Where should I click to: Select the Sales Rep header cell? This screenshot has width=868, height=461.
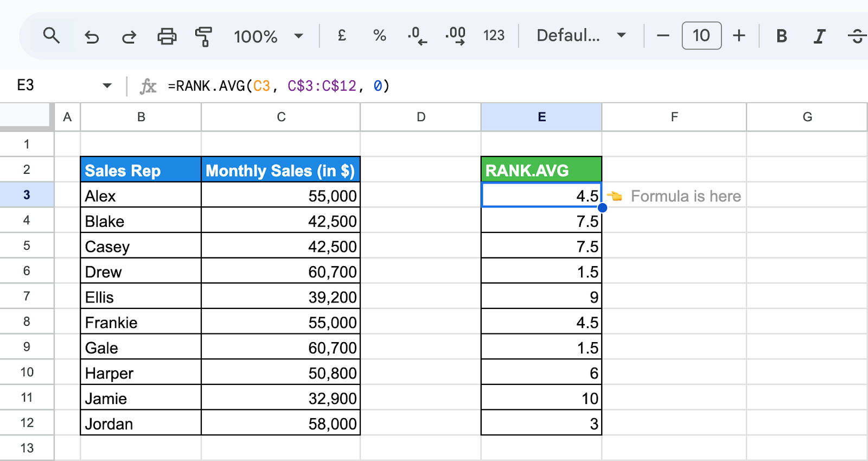pos(141,169)
